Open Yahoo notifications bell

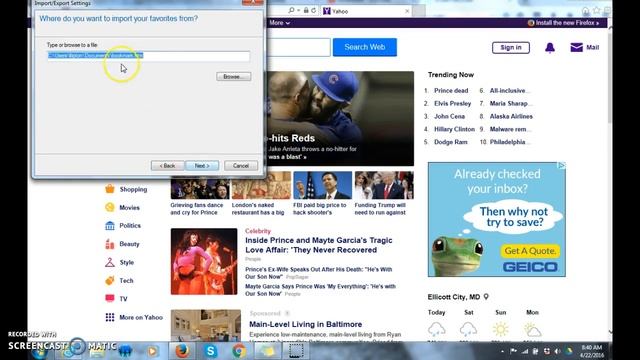550,48
